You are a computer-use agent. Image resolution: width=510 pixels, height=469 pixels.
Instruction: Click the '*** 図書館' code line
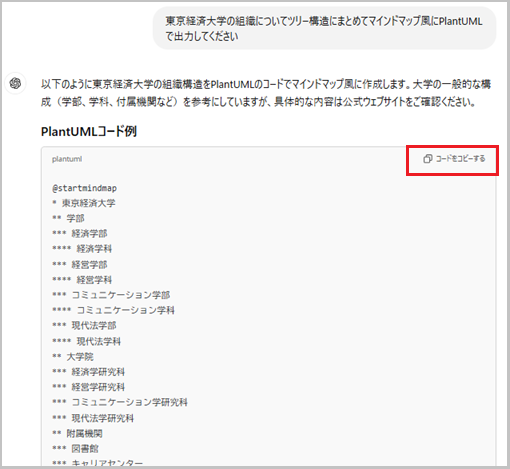75,449
